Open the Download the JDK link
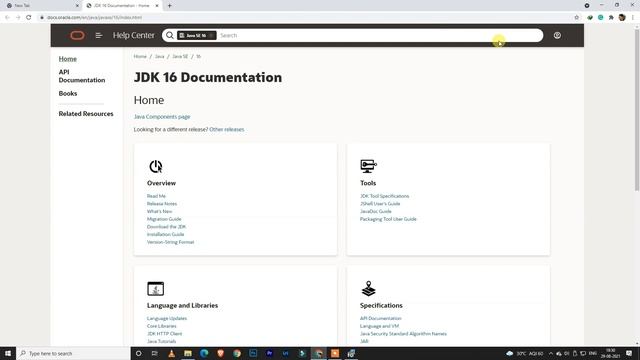640x360 pixels. 167,227
